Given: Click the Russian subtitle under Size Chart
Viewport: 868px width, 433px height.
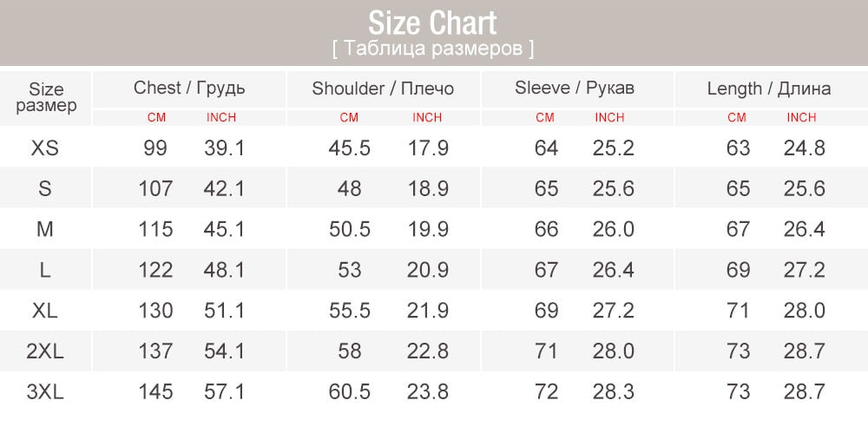Looking at the screenshot, I should click(x=432, y=49).
